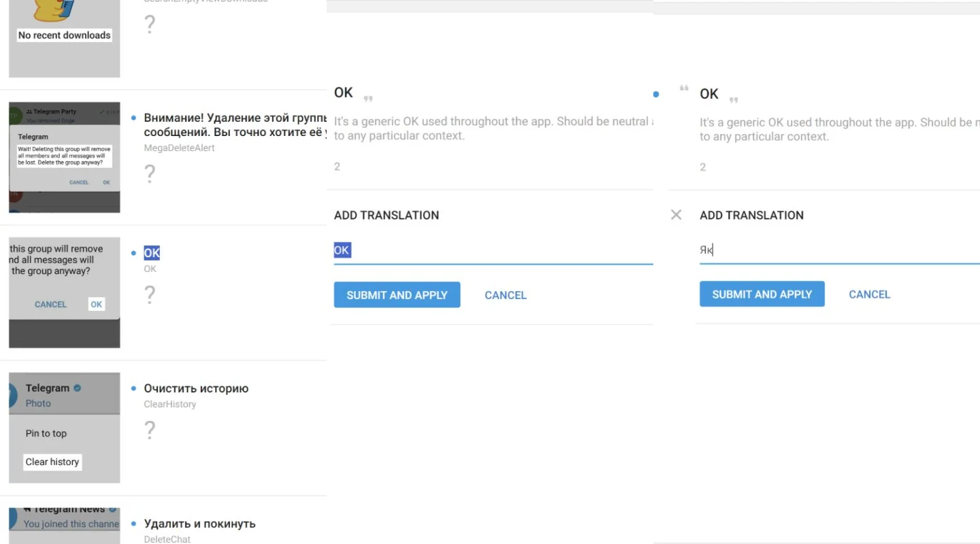Click question mark icon under ClearHistory
980x544 pixels.
point(150,430)
